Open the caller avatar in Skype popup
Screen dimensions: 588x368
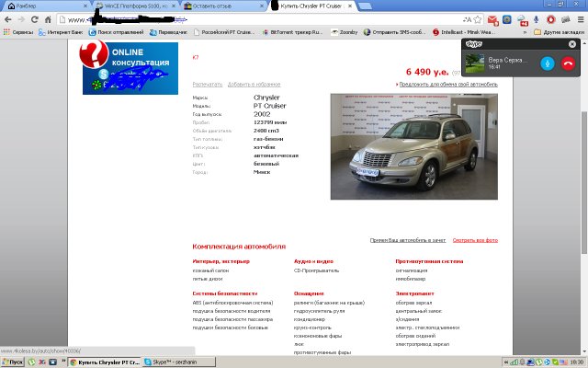(x=474, y=63)
